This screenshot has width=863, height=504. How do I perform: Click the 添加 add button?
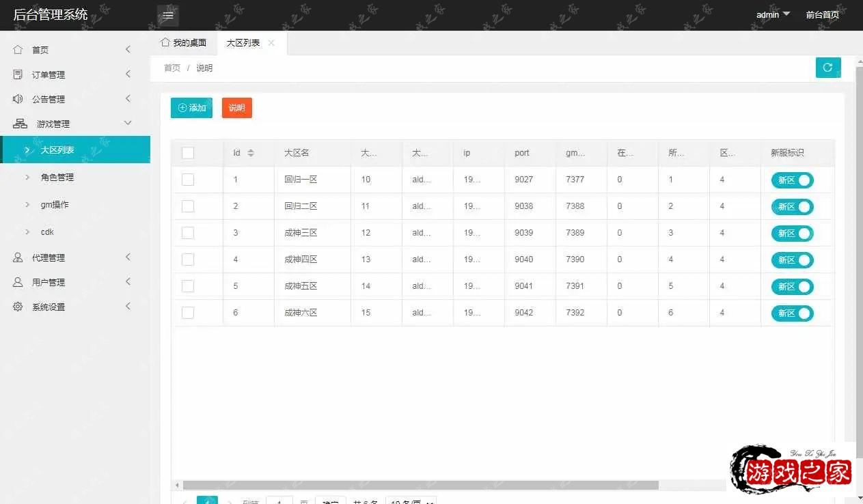click(191, 108)
